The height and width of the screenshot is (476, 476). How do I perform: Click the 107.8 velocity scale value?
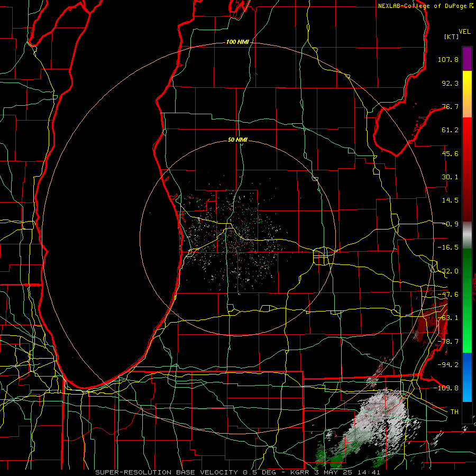pyautogui.click(x=448, y=59)
